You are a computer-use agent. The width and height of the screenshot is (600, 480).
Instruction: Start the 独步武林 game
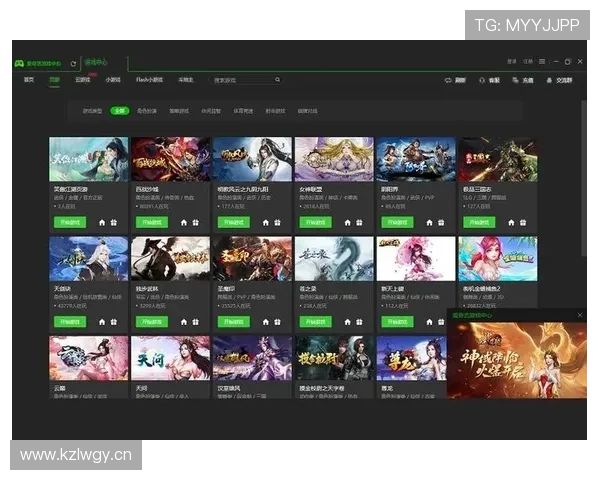[x=152, y=322]
